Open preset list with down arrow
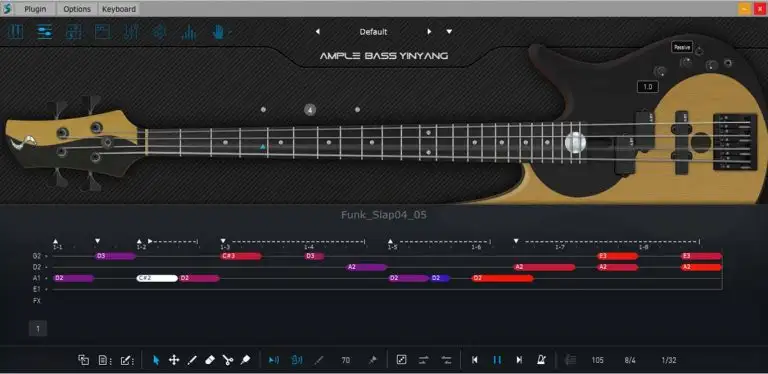The image size is (768, 374). pyautogui.click(x=449, y=32)
